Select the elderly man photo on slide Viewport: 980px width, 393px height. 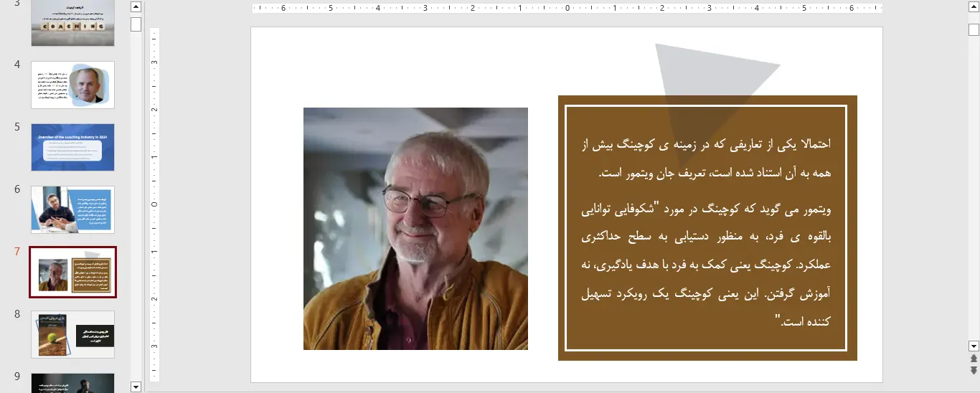tap(415, 229)
